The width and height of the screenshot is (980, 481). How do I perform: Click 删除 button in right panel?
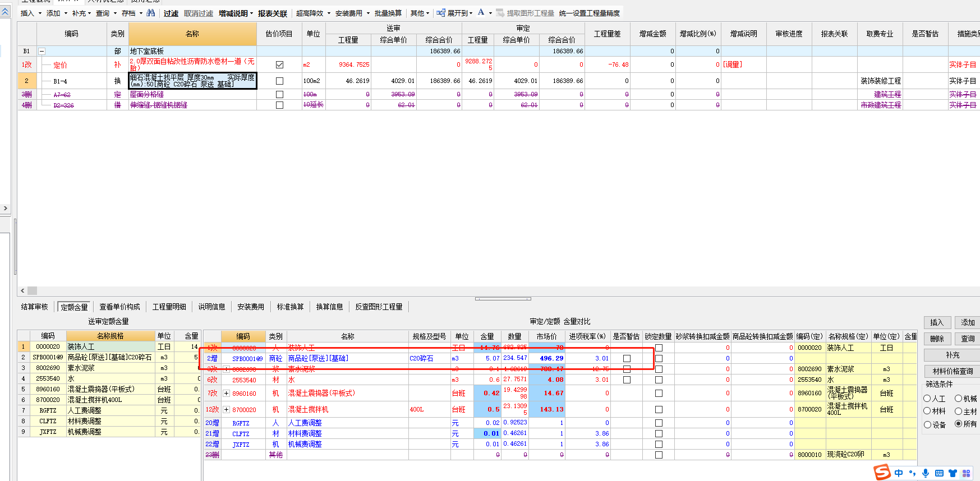(x=937, y=339)
